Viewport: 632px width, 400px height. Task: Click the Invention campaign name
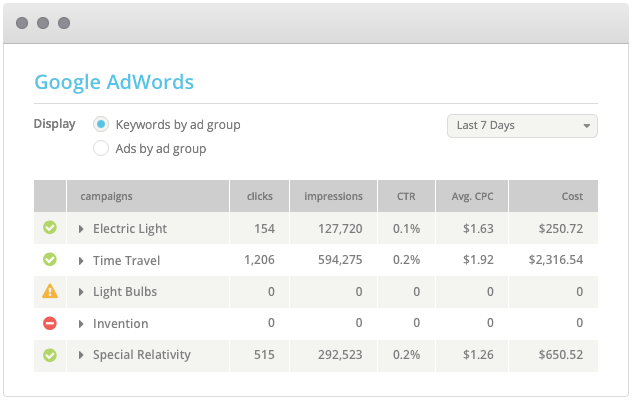[x=121, y=323]
